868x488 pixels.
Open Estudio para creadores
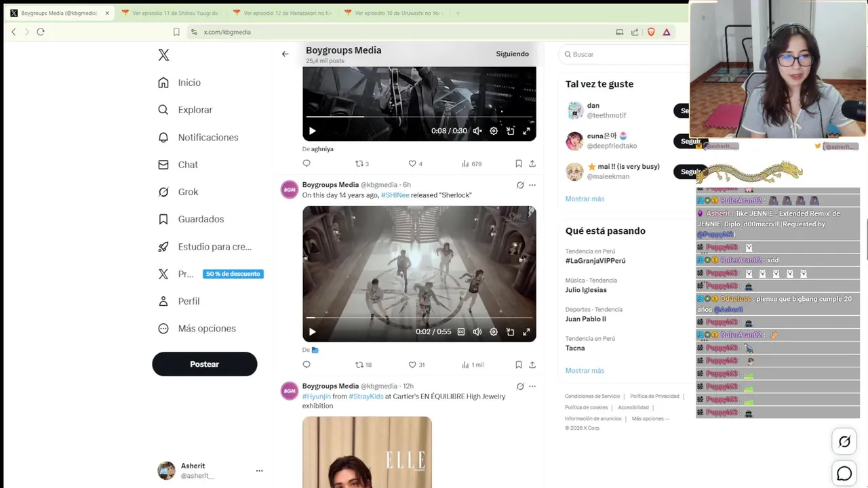[x=205, y=247]
